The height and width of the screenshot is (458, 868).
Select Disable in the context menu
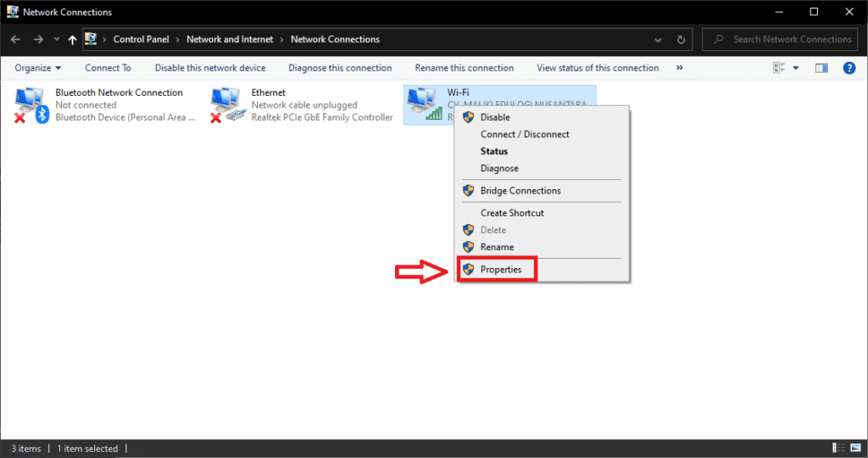[x=495, y=118]
